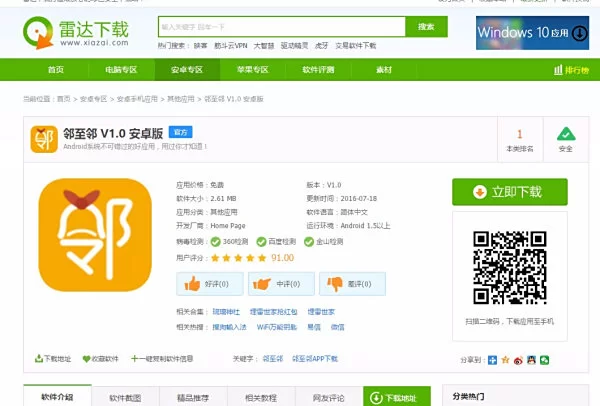Screen dimensions: 600x406
Task: Click the 立即下载 download button
Action: pyautogui.click(x=510, y=192)
